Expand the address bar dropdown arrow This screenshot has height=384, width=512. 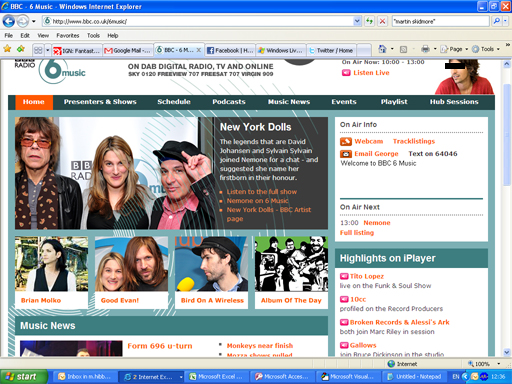point(357,21)
